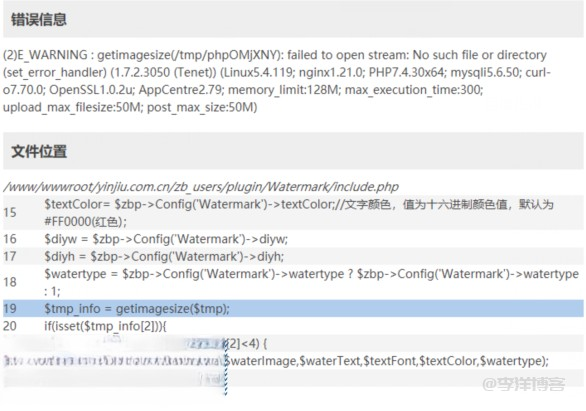Click the $waterImage,$waterText parameters line

386,361
